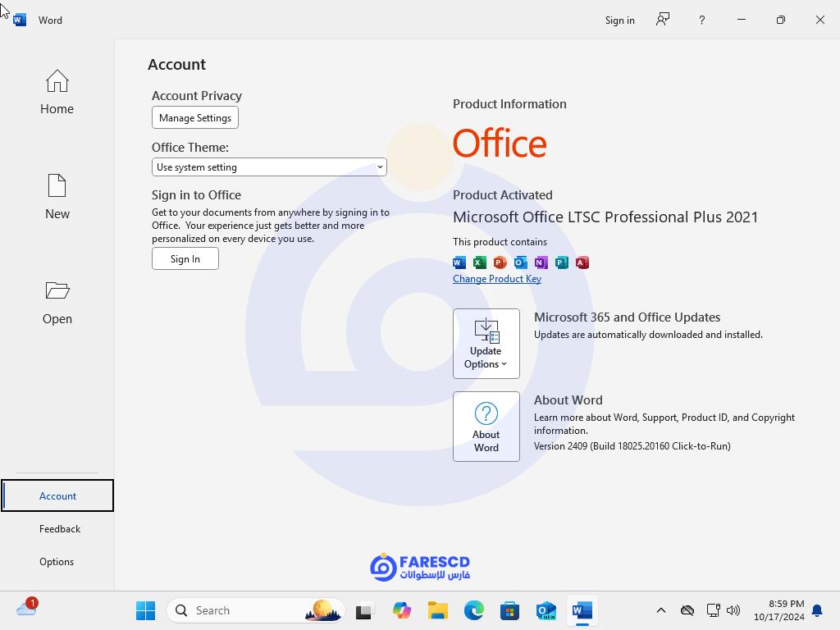Open File Explorer from the taskbar
This screenshot has height=630, width=840.
[438, 610]
